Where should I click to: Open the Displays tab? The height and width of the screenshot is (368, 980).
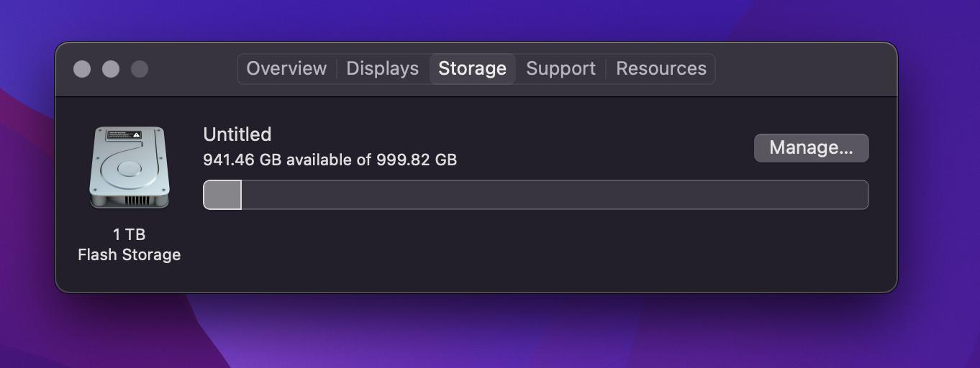pos(382,69)
